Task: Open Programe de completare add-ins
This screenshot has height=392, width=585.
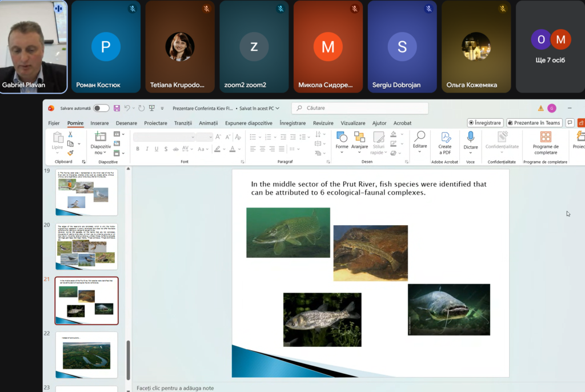Action: coord(546,137)
